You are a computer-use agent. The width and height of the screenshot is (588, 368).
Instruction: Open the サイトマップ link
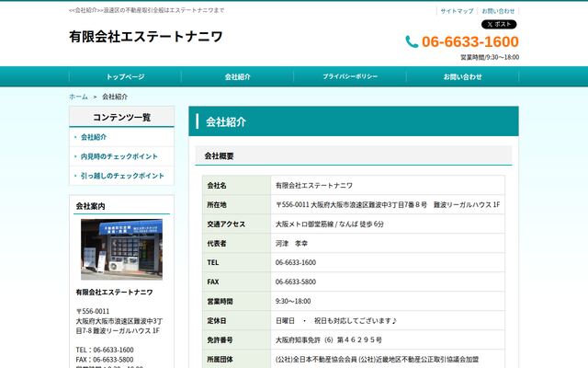(457, 11)
